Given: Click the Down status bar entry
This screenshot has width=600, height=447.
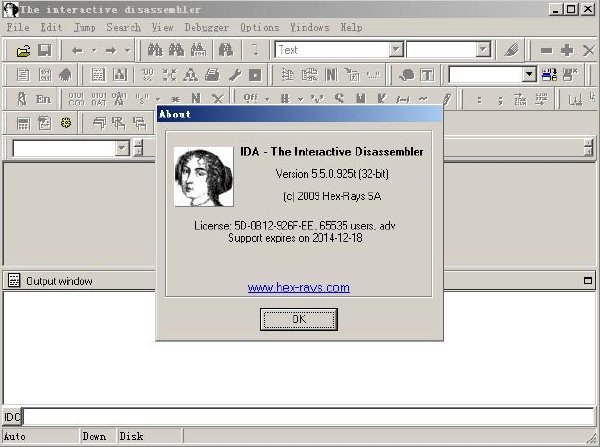Looking at the screenshot, I should click(94, 436).
